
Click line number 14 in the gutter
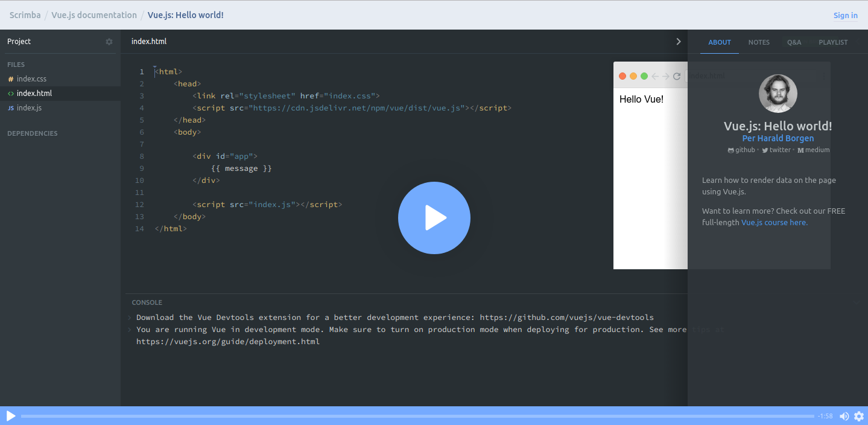click(x=140, y=229)
